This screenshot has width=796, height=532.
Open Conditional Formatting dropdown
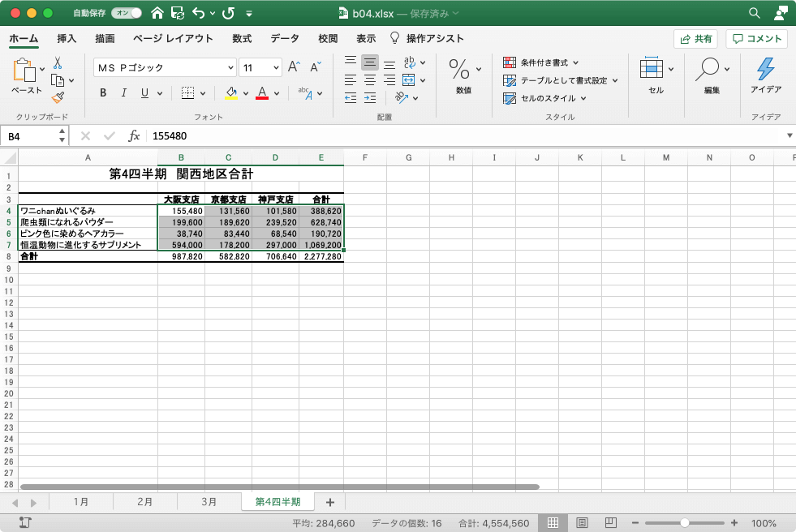click(x=540, y=62)
